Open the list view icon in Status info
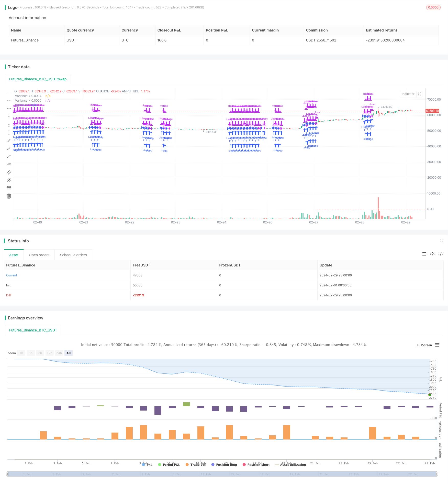This screenshot has height=484, width=448. point(424,254)
